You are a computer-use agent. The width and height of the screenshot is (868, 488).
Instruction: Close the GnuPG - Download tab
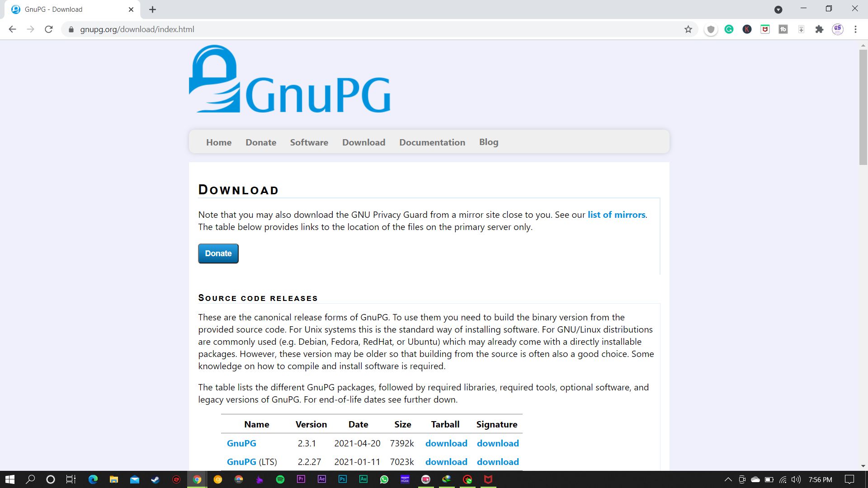point(131,9)
